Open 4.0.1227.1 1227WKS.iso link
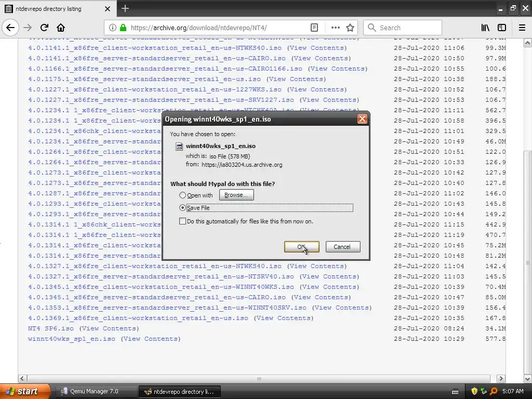Viewport: 532px width, 399px height. point(155,89)
